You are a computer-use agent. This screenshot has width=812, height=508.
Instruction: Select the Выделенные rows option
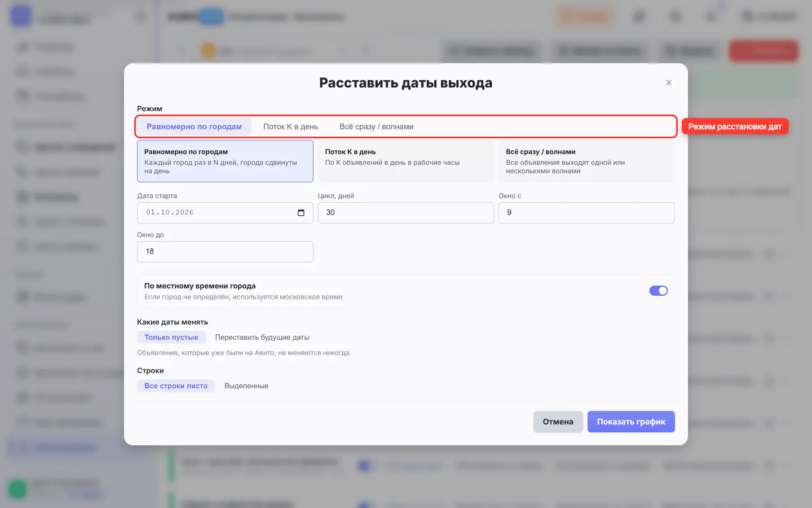click(x=246, y=386)
